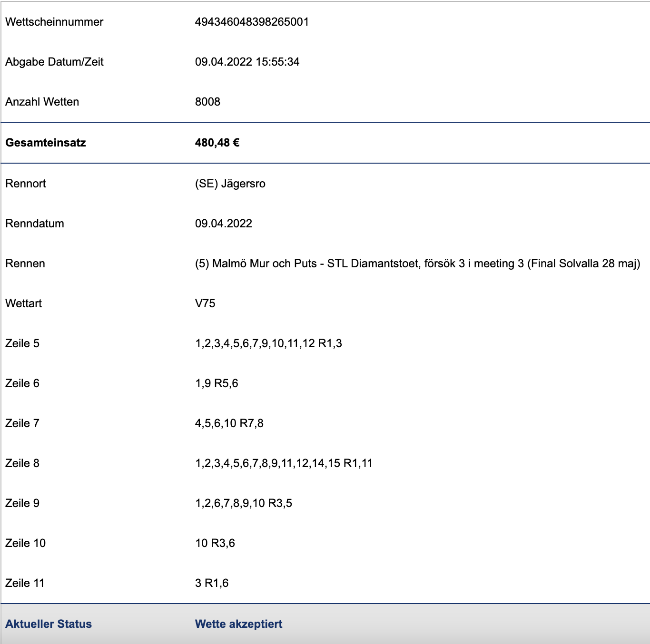
Task: Select the picks 10 R3,6
Action: 215,543
